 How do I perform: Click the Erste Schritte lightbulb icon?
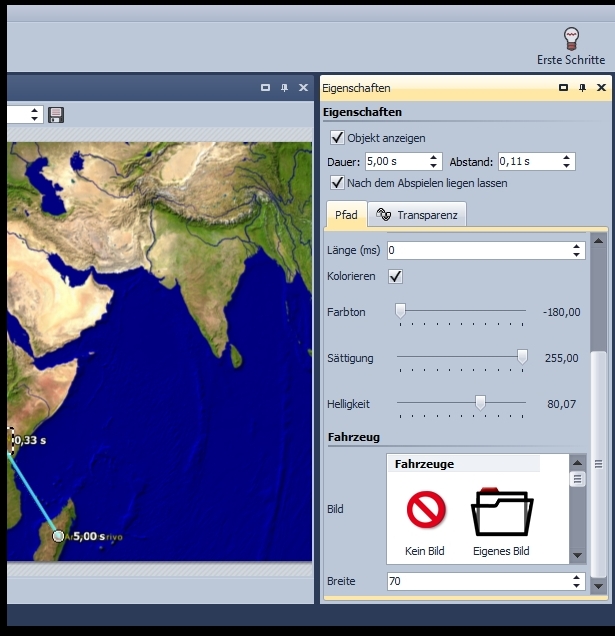pos(571,39)
